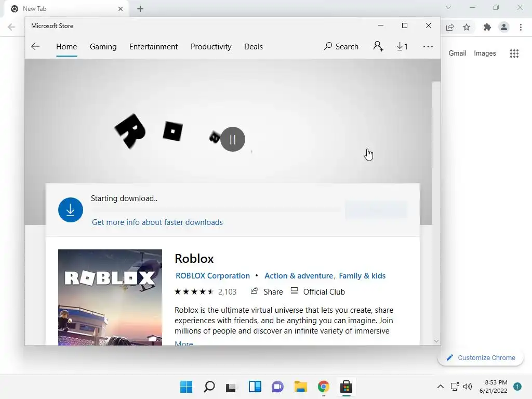The width and height of the screenshot is (532, 399).
Task: Open the Widgets taskbar icon
Action: point(255,387)
